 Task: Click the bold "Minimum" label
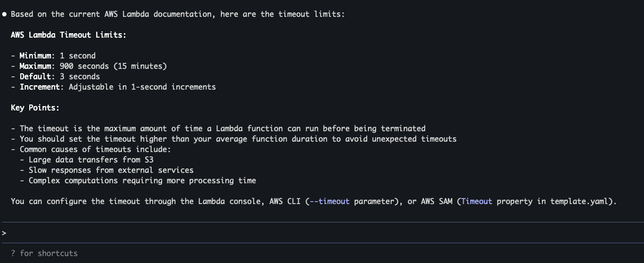(x=35, y=56)
